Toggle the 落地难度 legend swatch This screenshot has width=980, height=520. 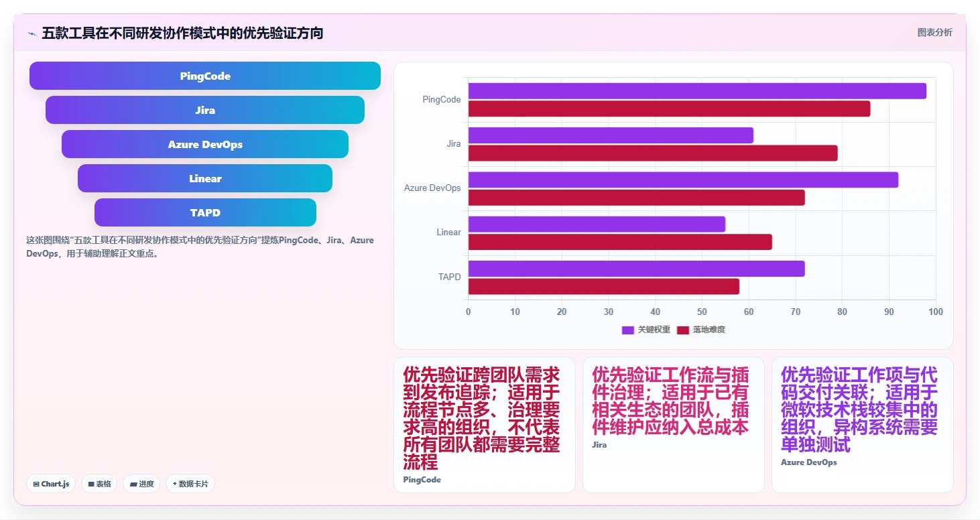point(683,330)
